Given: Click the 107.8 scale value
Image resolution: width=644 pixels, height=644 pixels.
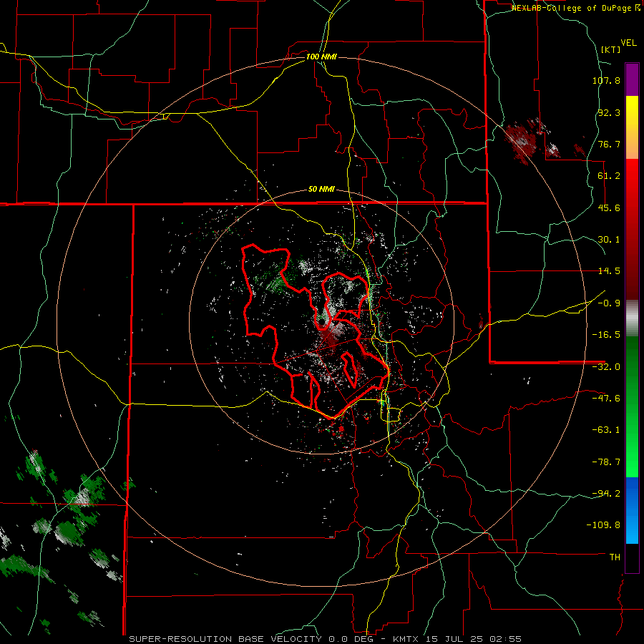Looking at the screenshot, I should pyautogui.click(x=606, y=80).
